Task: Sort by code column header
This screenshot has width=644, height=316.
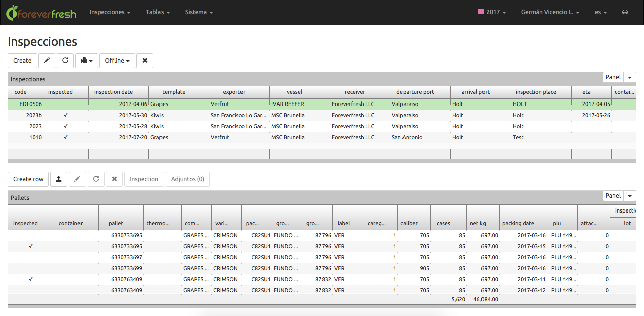Action: 25,92
